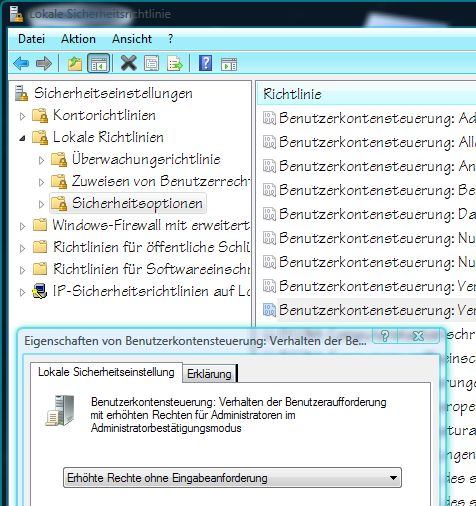Go back with the blue left arrow
476x506 pixels.
(x=21, y=63)
